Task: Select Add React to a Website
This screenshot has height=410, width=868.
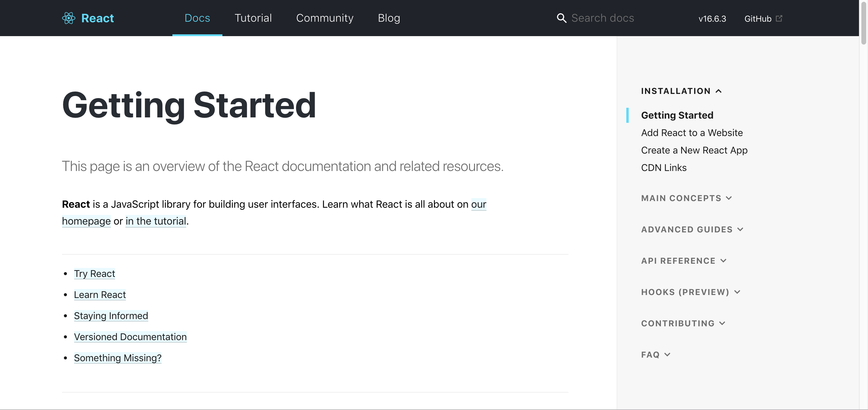Action: (691, 133)
